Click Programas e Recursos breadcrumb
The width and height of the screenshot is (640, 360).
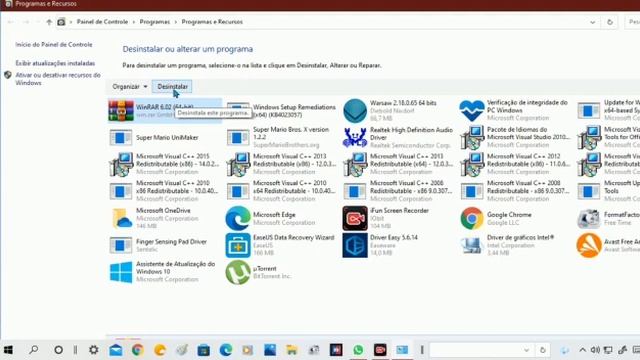(x=212, y=22)
